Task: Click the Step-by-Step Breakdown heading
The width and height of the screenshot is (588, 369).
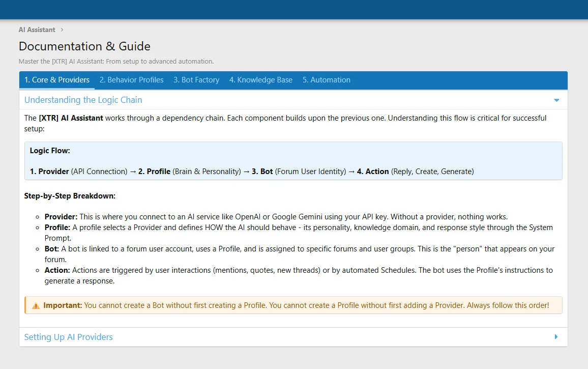Action: click(70, 195)
